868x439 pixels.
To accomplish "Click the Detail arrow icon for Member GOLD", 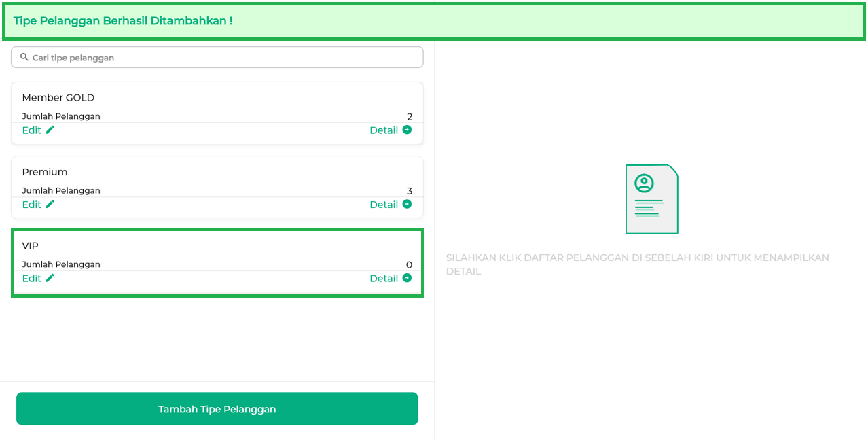I will (407, 130).
